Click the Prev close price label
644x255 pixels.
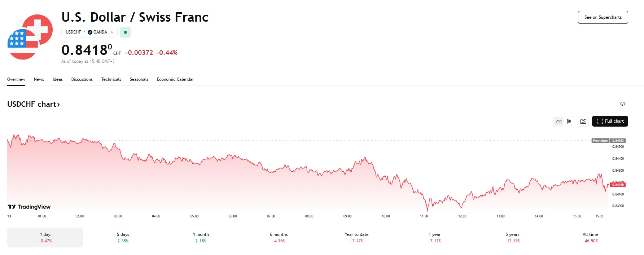(609, 141)
